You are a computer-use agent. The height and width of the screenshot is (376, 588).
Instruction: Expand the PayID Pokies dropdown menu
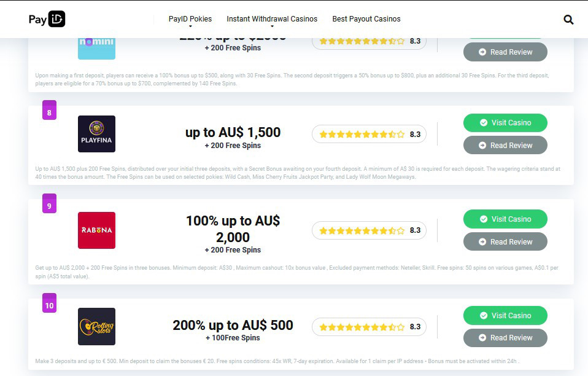(x=190, y=19)
